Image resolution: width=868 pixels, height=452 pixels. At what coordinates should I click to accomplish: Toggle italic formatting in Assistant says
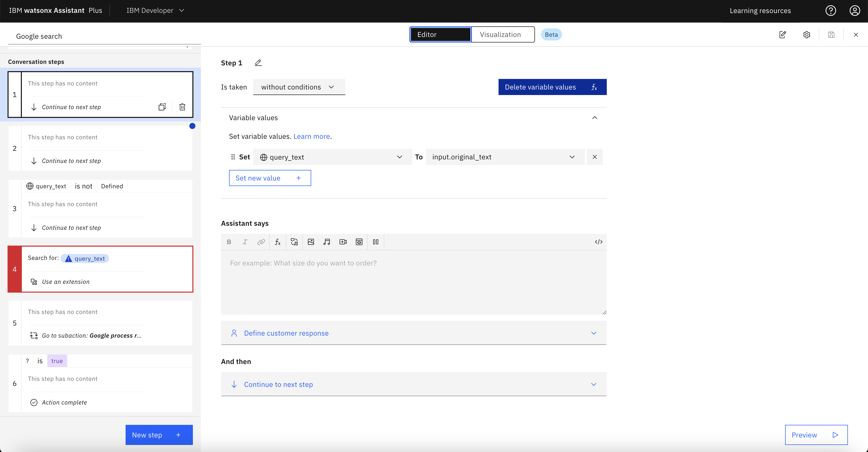coord(245,242)
